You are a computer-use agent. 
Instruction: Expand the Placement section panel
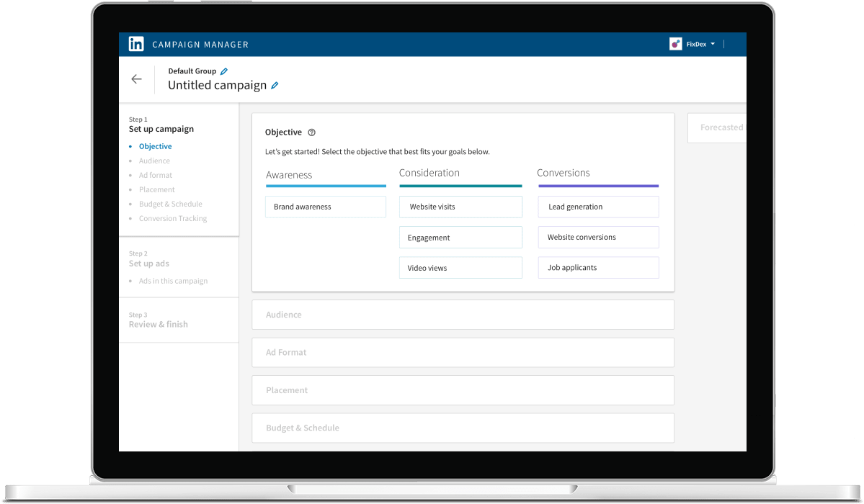point(463,390)
